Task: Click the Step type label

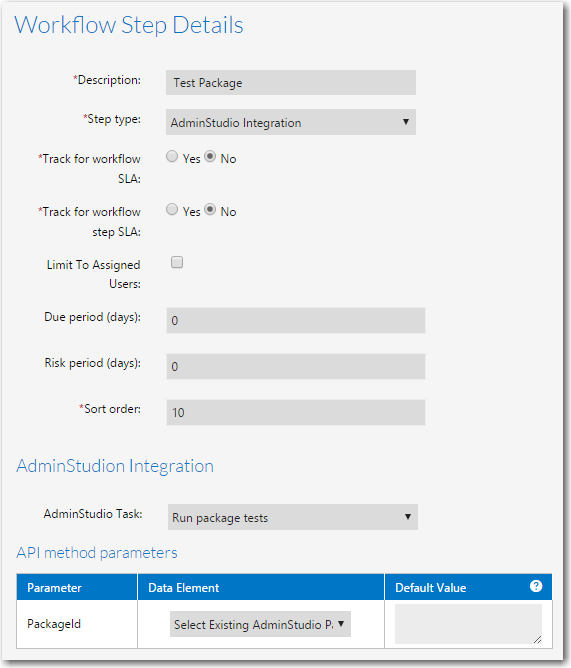Action: pyautogui.click(x=112, y=119)
